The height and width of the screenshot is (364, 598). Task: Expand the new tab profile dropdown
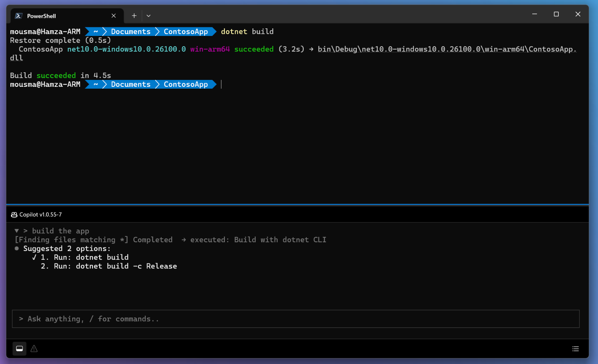coord(149,16)
